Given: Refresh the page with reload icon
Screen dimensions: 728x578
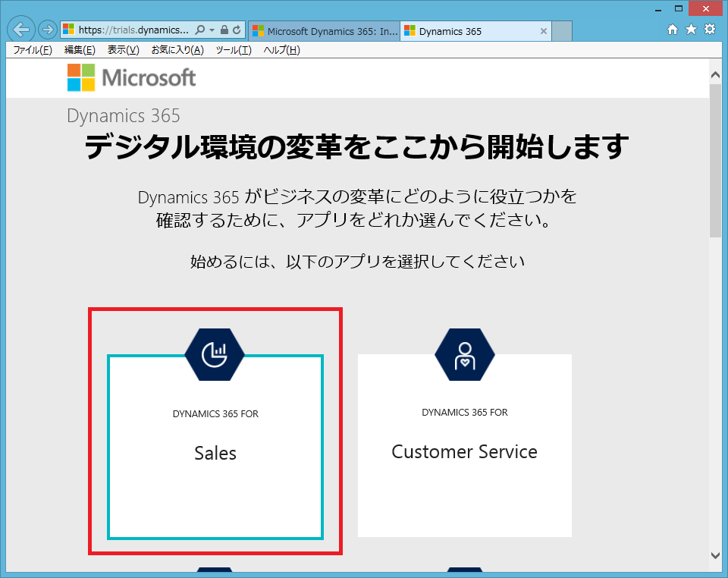Looking at the screenshot, I should pos(237,30).
